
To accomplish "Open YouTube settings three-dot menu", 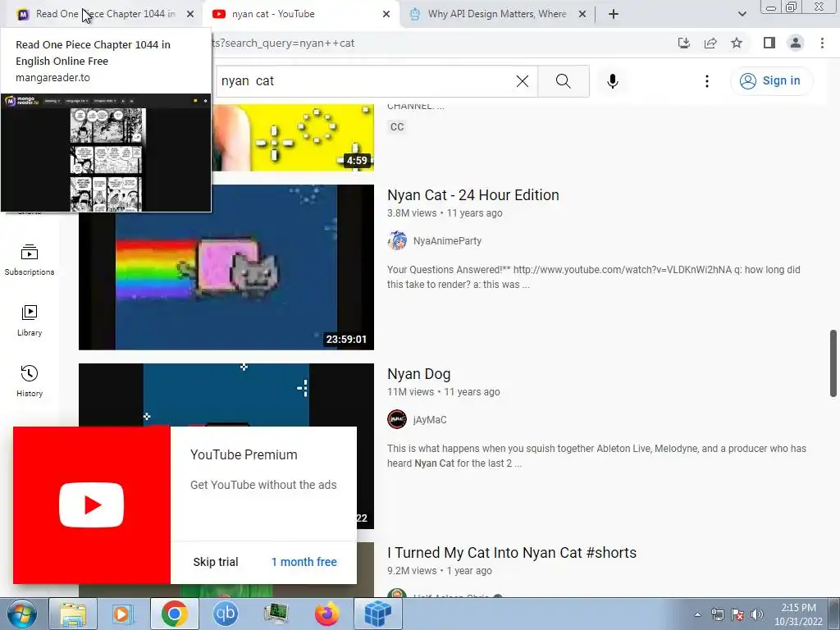I will point(706,81).
